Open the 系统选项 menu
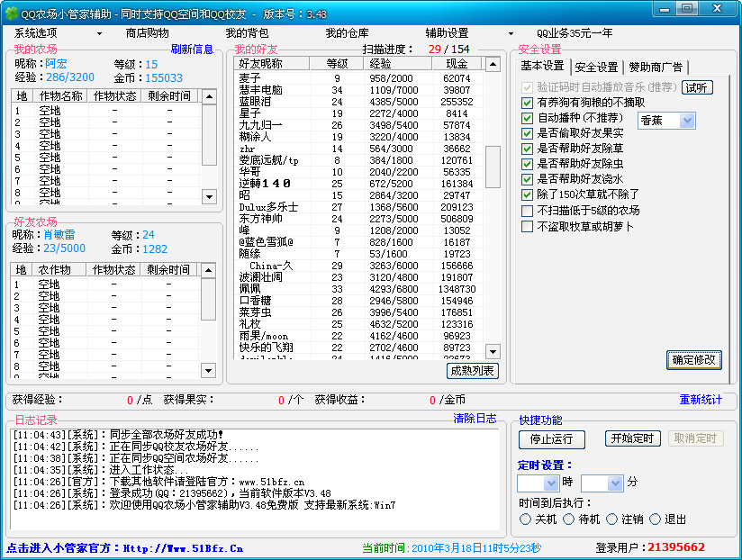 [x=35, y=33]
